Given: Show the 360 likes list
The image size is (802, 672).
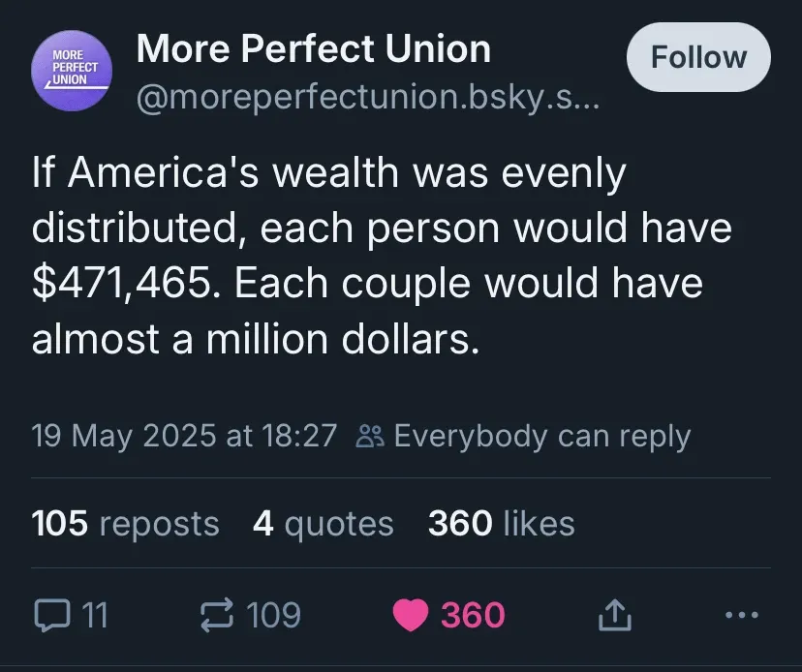Looking at the screenshot, I should [501, 524].
